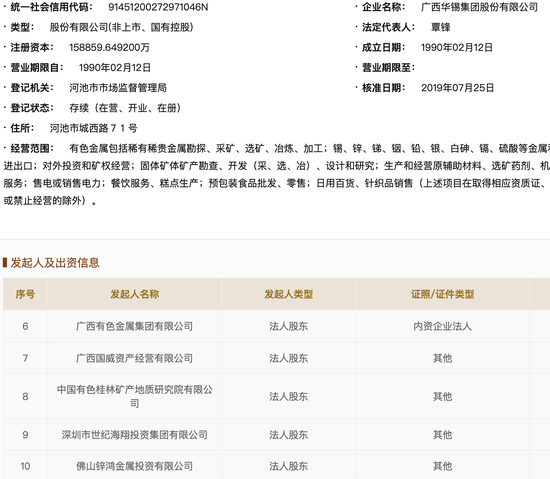
Task: Click the 统一社会信用代码 label
Action: [x=51, y=7]
